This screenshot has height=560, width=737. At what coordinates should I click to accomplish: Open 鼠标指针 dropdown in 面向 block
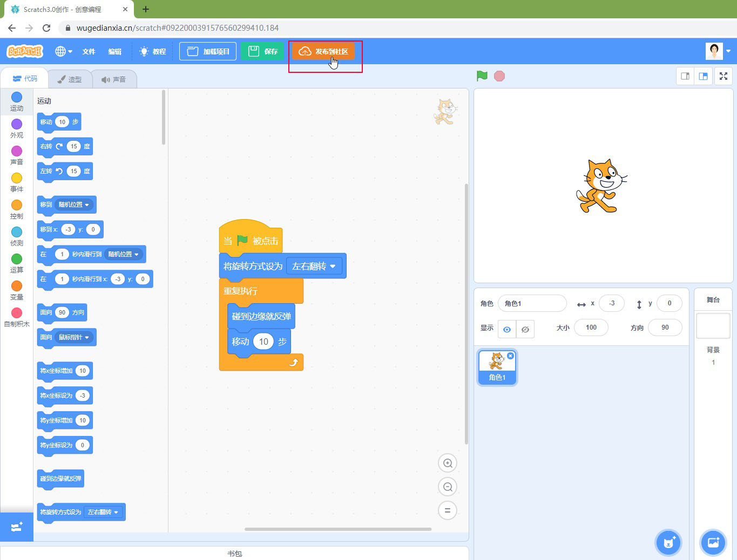click(x=74, y=337)
